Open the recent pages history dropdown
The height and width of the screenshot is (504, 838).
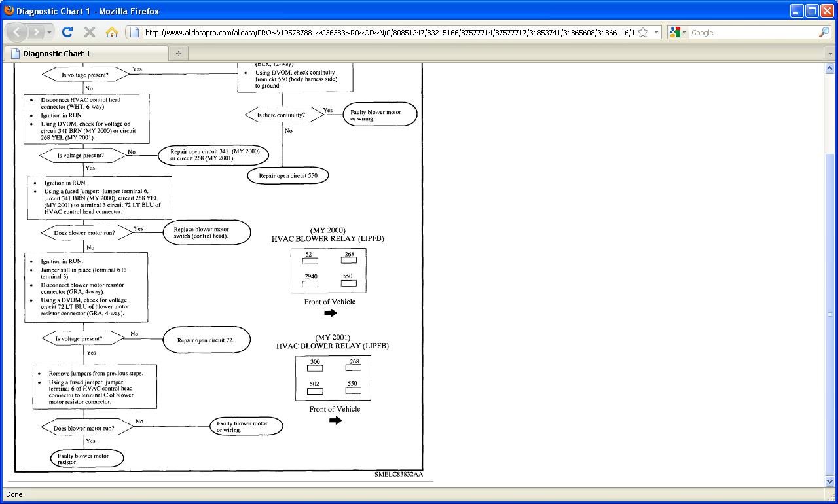tap(50, 32)
